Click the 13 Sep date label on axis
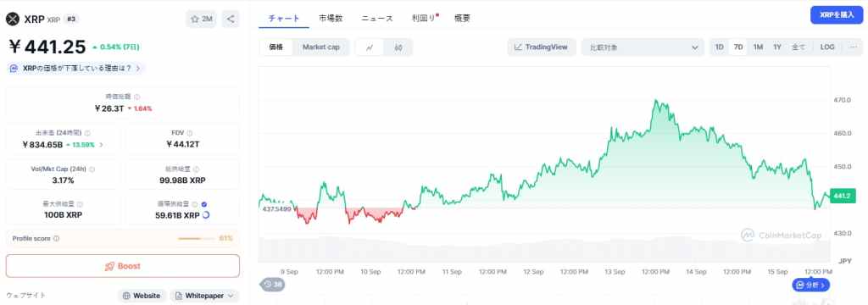Screen dimensions: 868x305 tap(615, 272)
